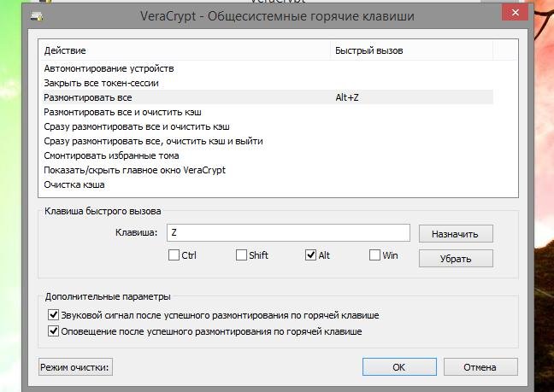Uncheck the Alt modifier checkbox
554x392 pixels.
point(310,255)
